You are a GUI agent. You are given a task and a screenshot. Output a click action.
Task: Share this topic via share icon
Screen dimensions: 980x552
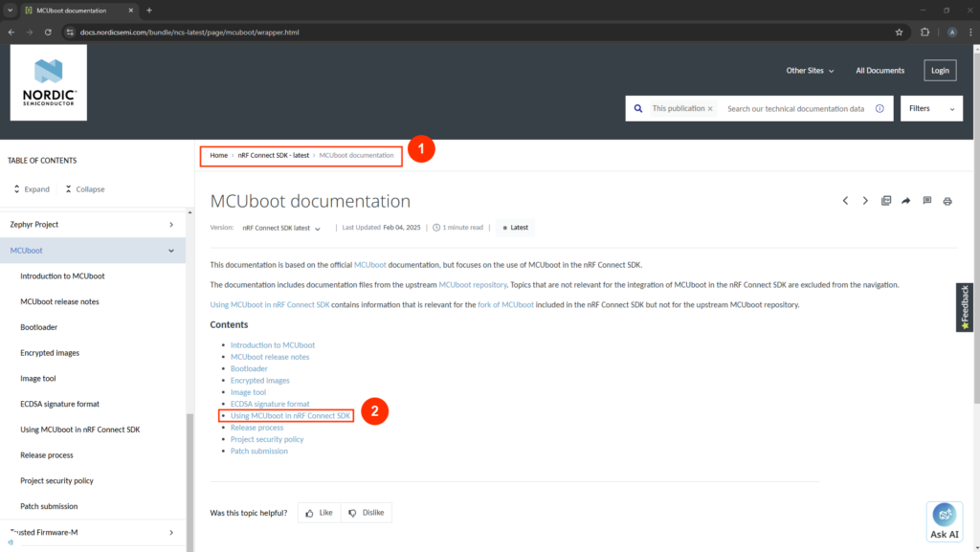click(905, 201)
